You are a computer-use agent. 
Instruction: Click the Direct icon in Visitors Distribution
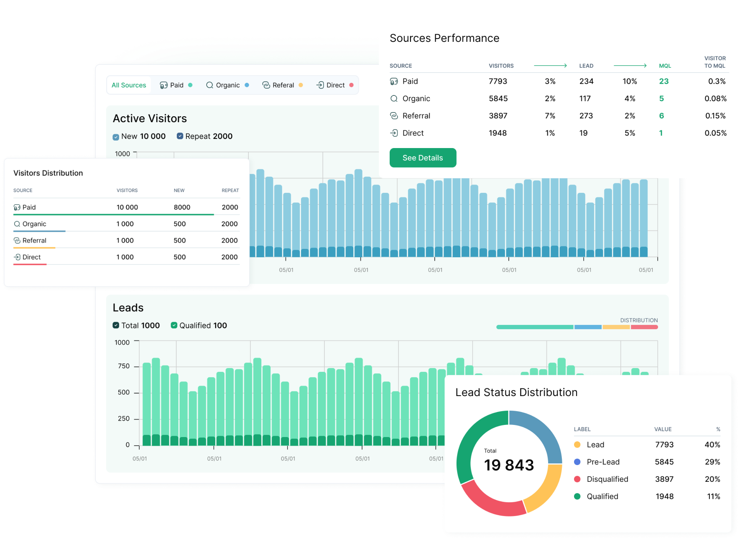tap(17, 257)
